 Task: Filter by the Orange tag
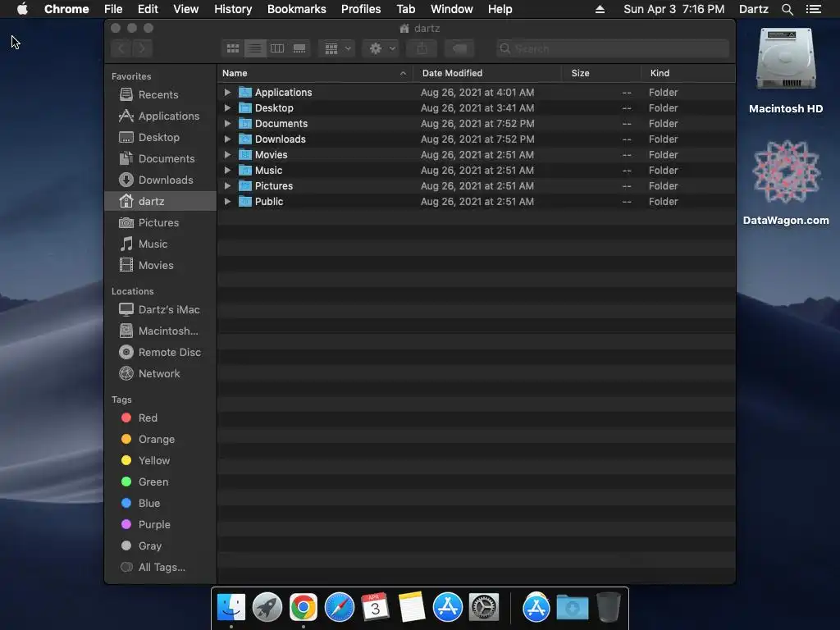click(x=160, y=440)
